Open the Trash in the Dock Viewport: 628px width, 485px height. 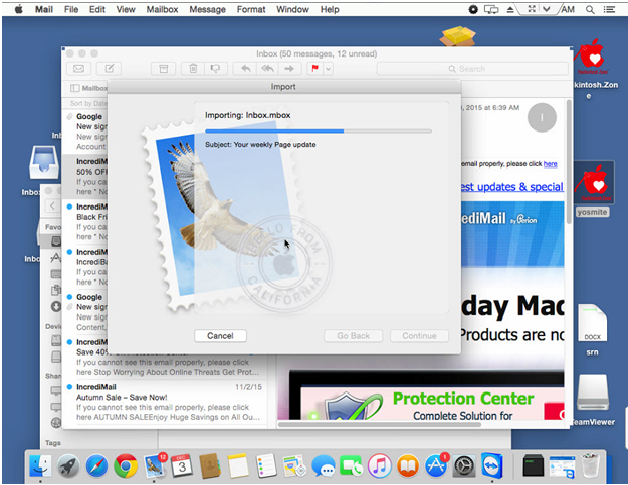[591, 466]
